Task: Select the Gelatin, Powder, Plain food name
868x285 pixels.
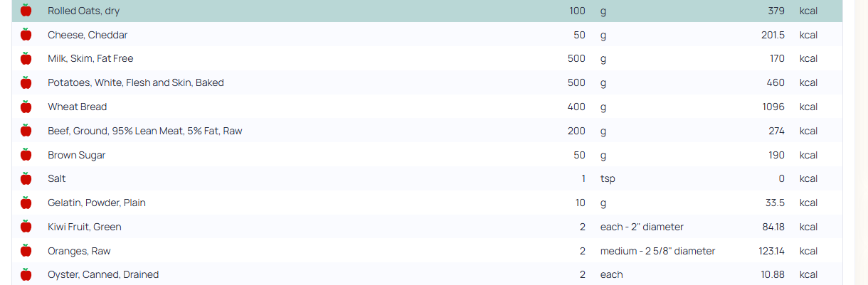Action: pyautogui.click(x=96, y=203)
